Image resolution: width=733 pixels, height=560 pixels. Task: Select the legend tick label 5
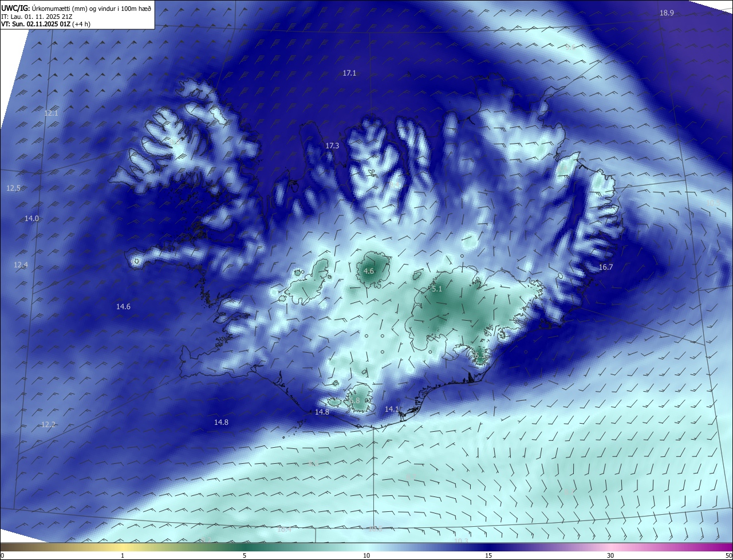(245, 555)
